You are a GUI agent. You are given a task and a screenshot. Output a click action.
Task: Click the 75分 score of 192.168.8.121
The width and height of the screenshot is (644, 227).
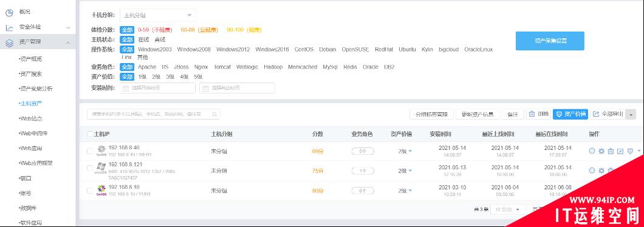[x=318, y=171]
